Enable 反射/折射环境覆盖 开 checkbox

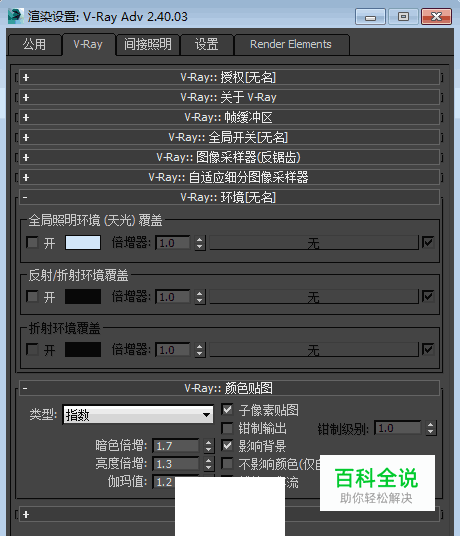(x=32, y=296)
